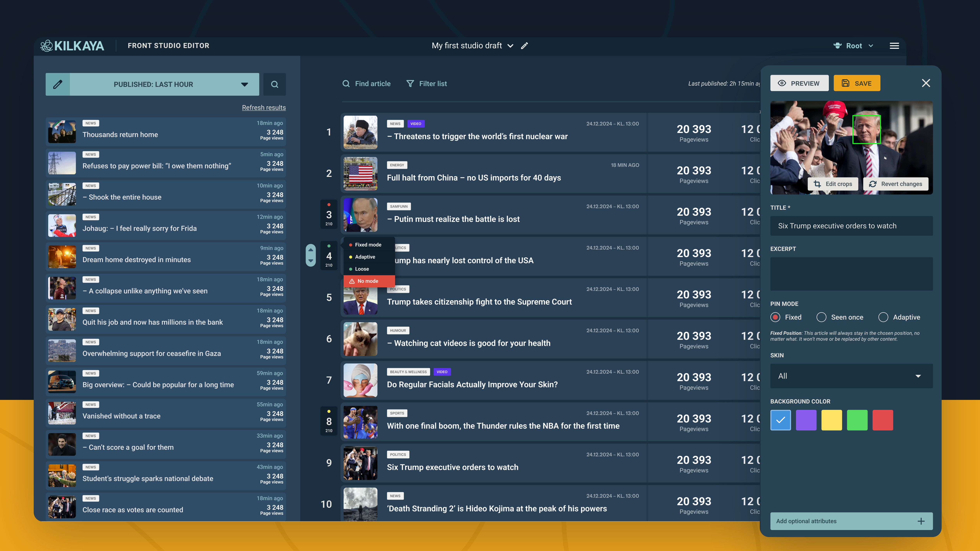Screen dimensions: 980x551
Task: Choose Adaptive in pin menu
Action: coord(369,257)
